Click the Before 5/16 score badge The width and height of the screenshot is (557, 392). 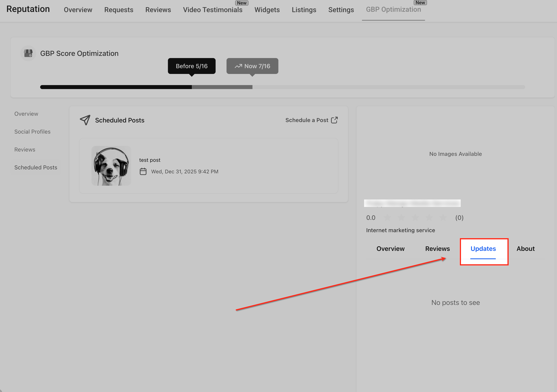coord(192,66)
